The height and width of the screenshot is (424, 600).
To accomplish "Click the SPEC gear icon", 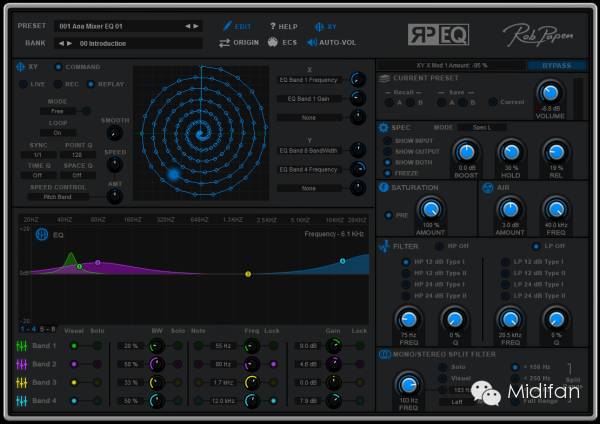I will tap(383, 127).
